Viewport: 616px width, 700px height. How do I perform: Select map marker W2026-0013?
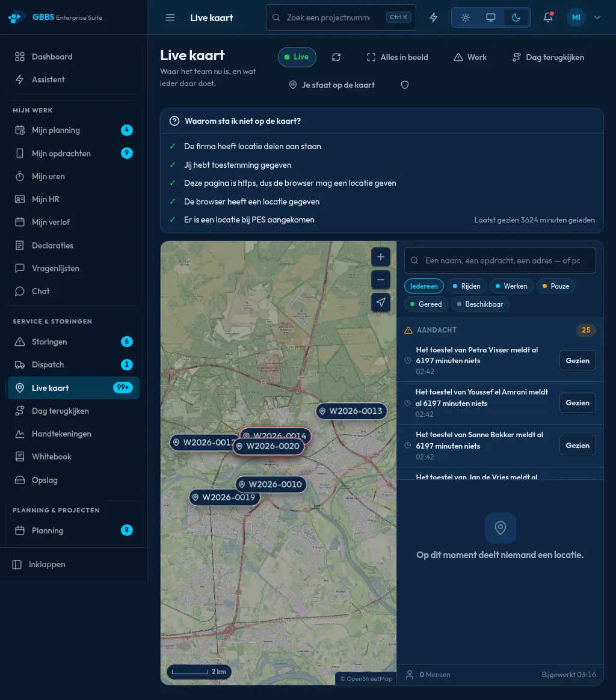click(x=351, y=411)
